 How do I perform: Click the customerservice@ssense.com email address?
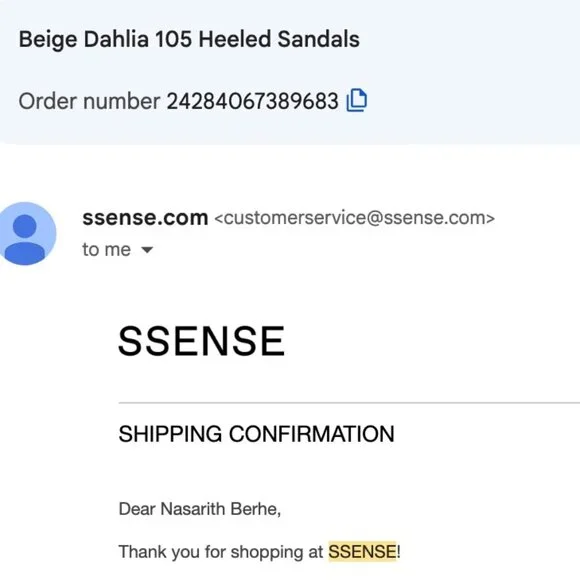click(x=354, y=218)
